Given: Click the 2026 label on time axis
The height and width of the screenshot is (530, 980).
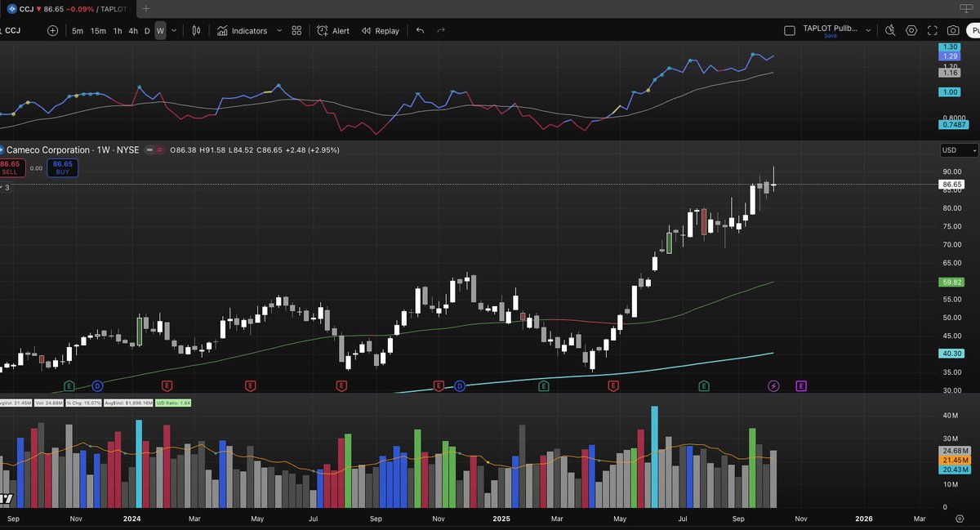Looking at the screenshot, I should pos(863,519).
